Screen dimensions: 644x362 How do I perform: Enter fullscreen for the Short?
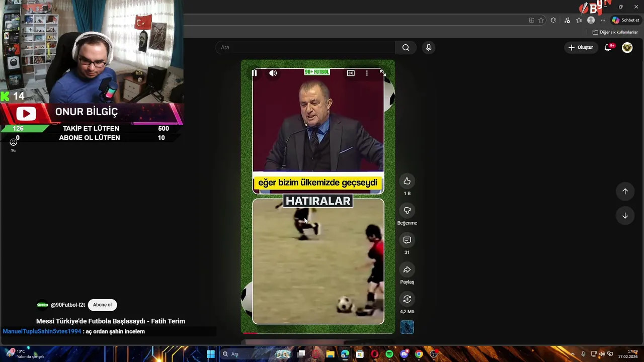pyautogui.click(x=382, y=73)
